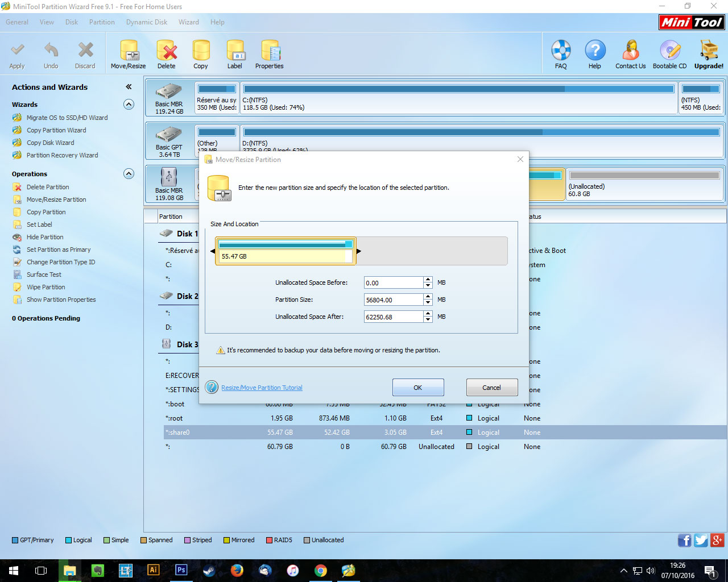This screenshot has height=582, width=728.
Task: Click Show Partition Properties operation
Action: (x=61, y=300)
